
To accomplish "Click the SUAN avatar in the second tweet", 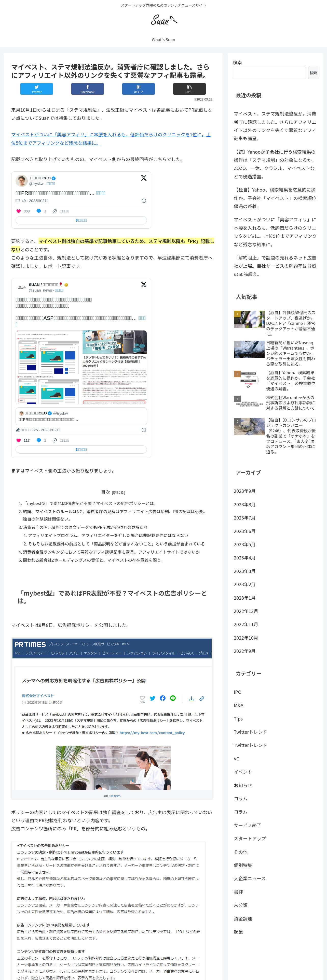I will [21, 287].
